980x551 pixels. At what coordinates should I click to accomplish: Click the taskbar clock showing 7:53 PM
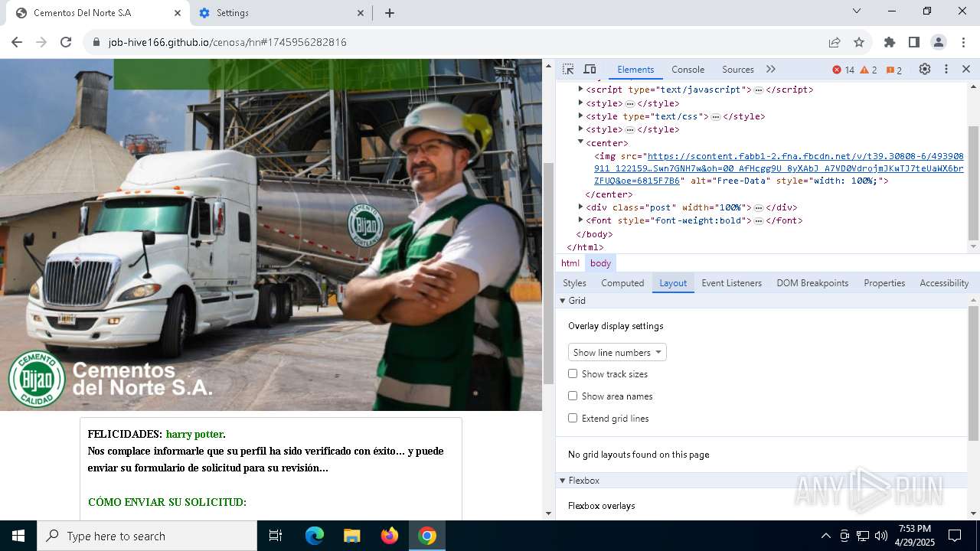915,536
